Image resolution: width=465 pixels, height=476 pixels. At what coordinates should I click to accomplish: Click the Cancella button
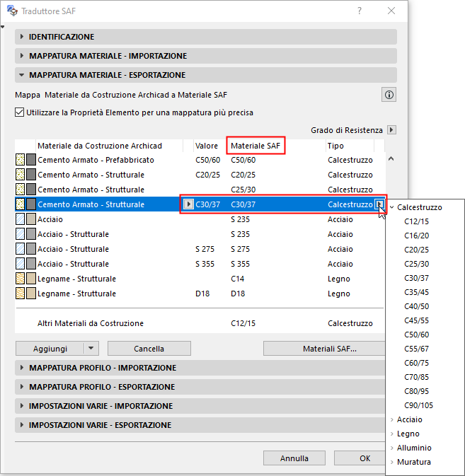click(149, 348)
